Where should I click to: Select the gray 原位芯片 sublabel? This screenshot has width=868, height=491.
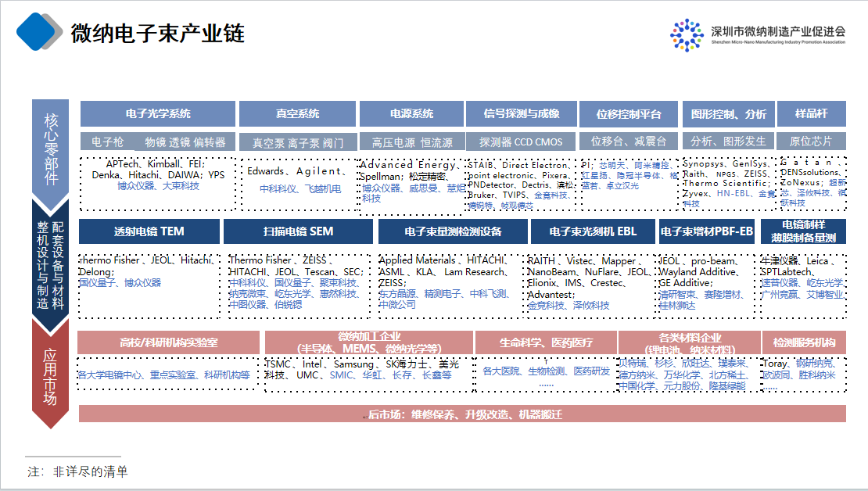[x=811, y=142]
